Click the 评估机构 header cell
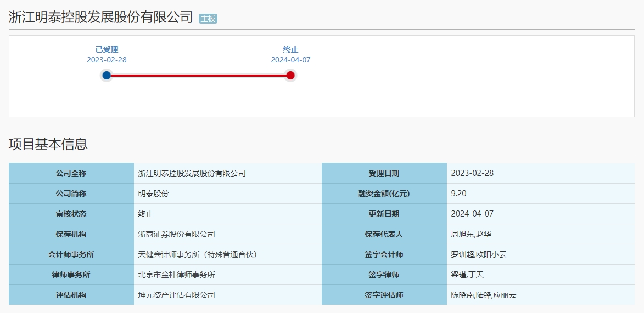Screen dimensions: 644x313 coord(71,295)
